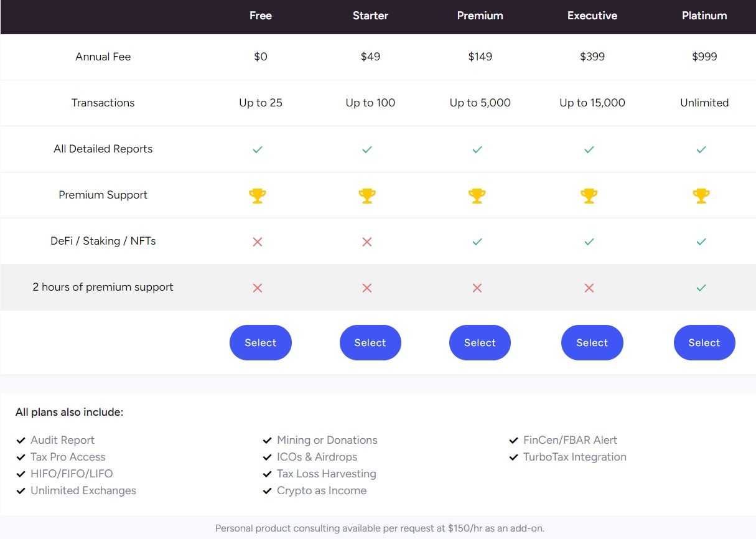Click the All Detailed Reports checkmark for Premium
Image resolution: width=756 pixels, height=539 pixels.
477,149
